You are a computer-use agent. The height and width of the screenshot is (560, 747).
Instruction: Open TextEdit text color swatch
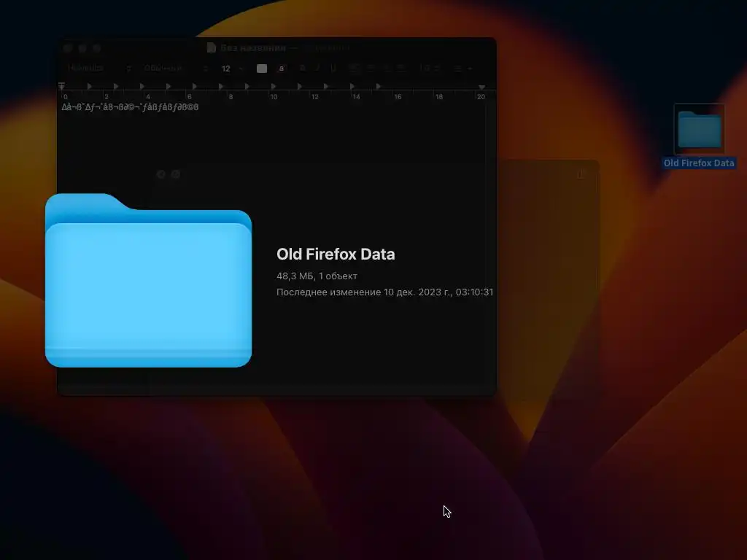pos(262,69)
